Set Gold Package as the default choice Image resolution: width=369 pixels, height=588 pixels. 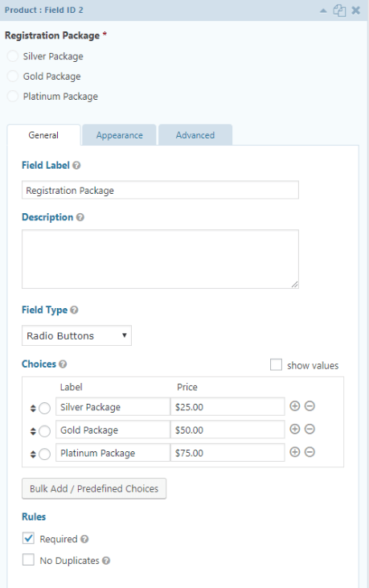tap(44, 431)
